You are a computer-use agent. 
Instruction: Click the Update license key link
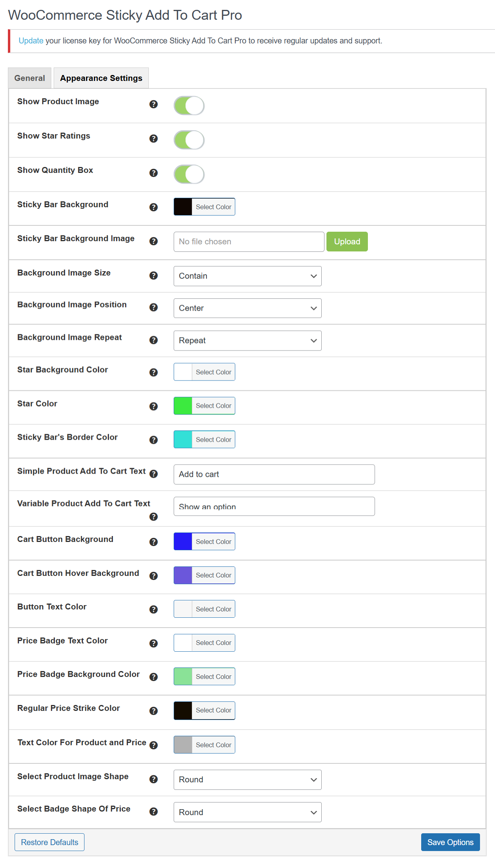coord(31,41)
